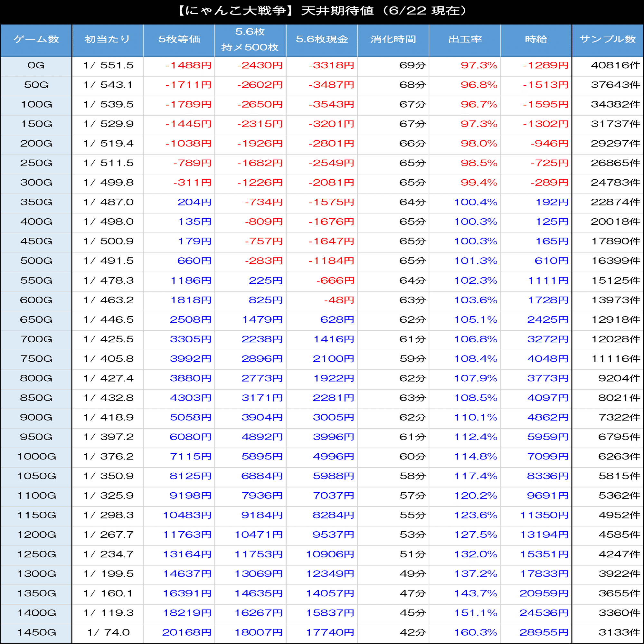Click the 5.6枚 持メ500枚 header
Viewport: 644px width, 644px height.
pyautogui.click(x=250, y=40)
